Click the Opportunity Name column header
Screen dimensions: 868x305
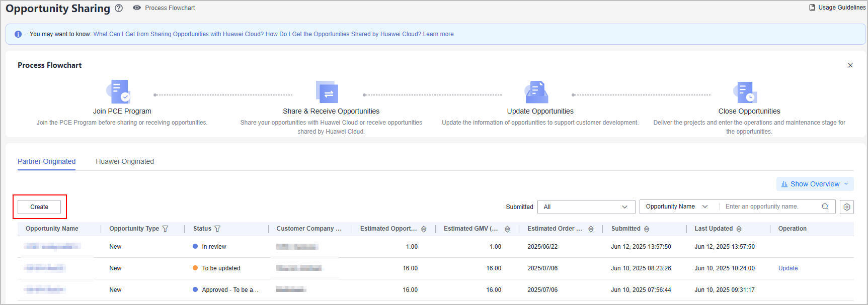(x=52, y=229)
